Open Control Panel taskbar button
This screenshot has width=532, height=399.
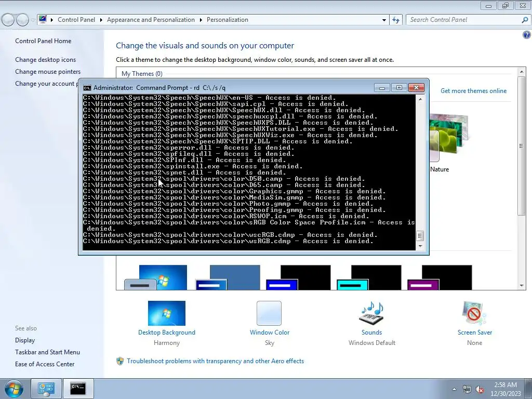(x=46, y=389)
